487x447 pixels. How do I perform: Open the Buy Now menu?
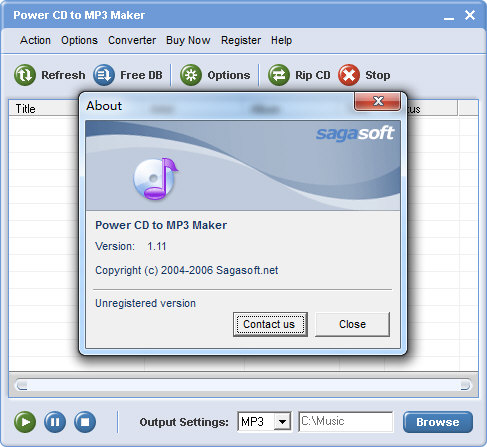tap(188, 40)
